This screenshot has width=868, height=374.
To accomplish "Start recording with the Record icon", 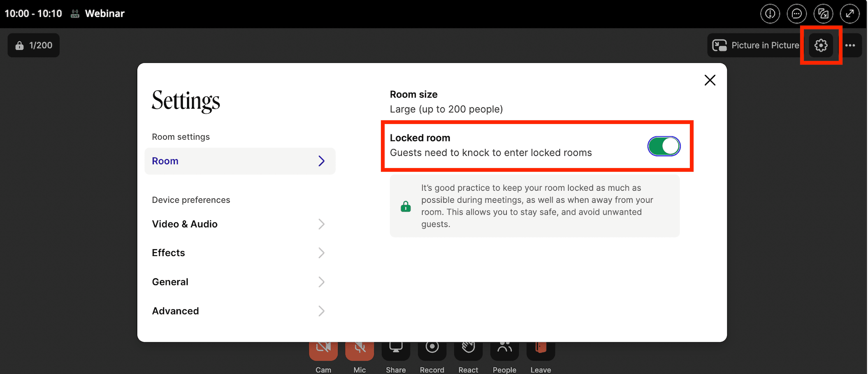I will click(x=432, y=348).
